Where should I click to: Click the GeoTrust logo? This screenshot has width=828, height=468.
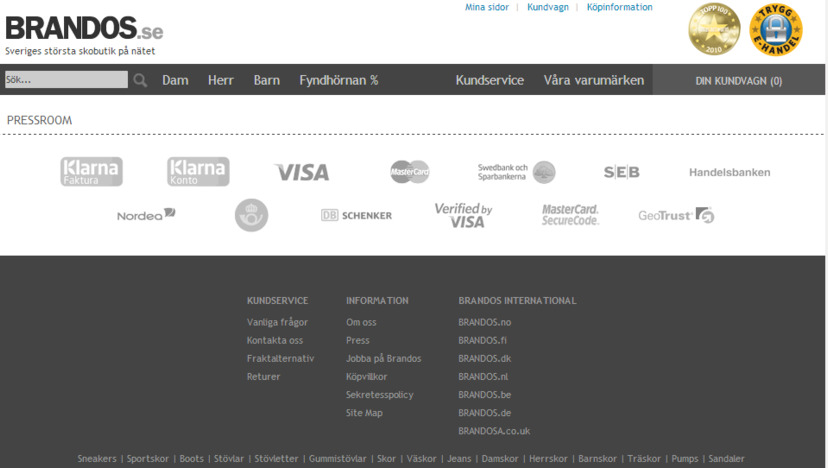coord(676,215)
